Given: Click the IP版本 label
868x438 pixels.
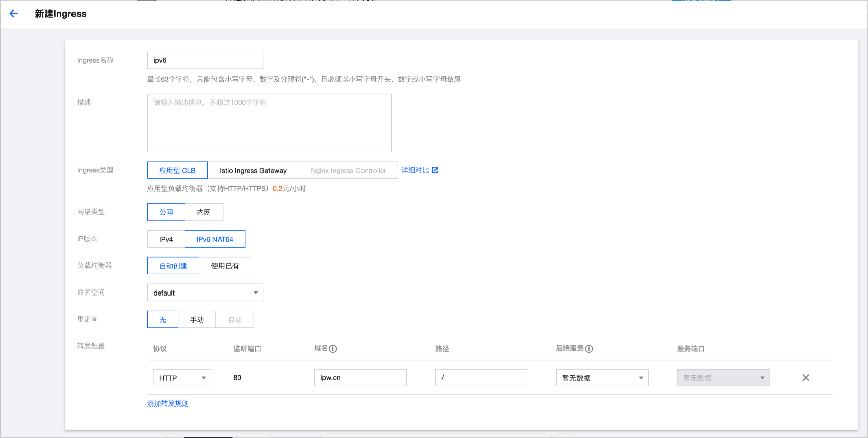Looking at the screenshot, I should (x=87, y=239).
